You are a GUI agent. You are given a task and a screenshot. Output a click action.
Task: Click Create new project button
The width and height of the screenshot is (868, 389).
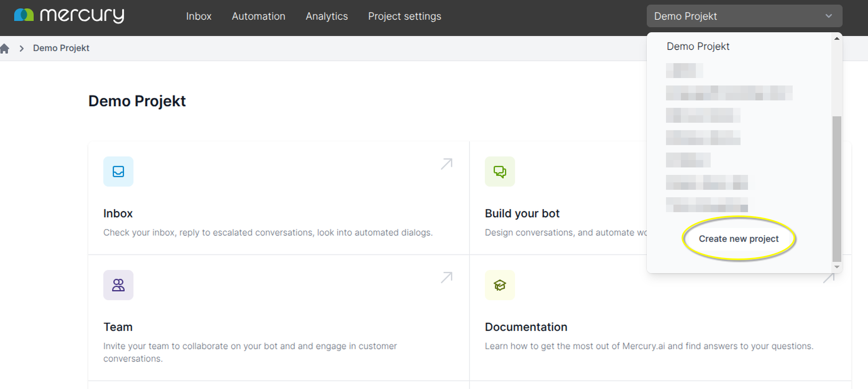[x=739, y=239]
